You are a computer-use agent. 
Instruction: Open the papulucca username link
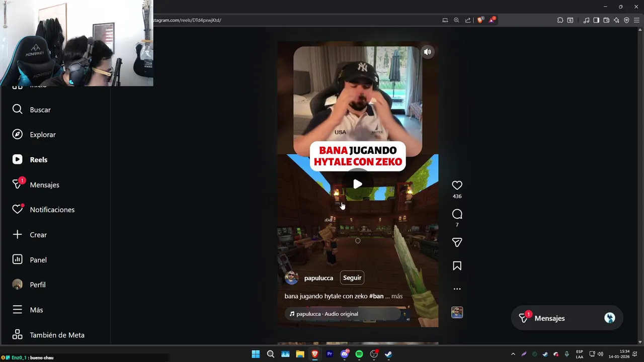[x=318, y=278]
